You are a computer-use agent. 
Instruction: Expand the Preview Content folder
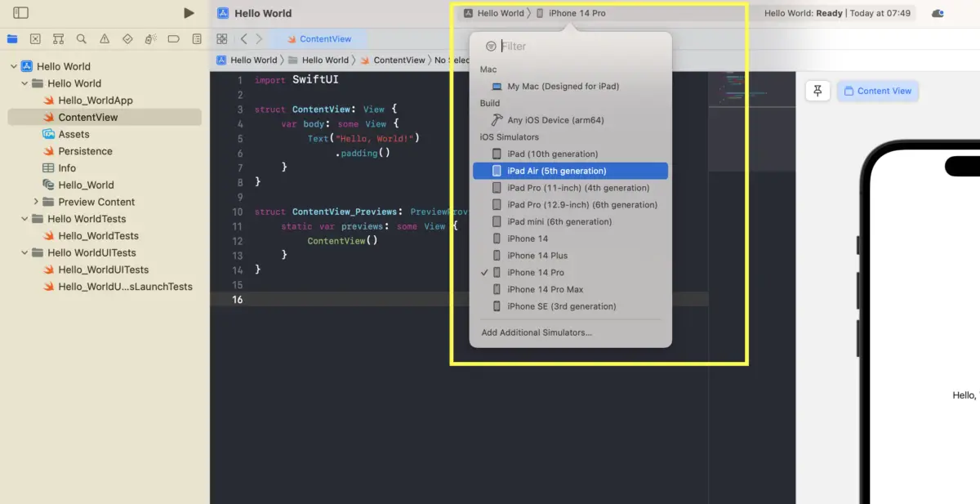coord(36,202)
